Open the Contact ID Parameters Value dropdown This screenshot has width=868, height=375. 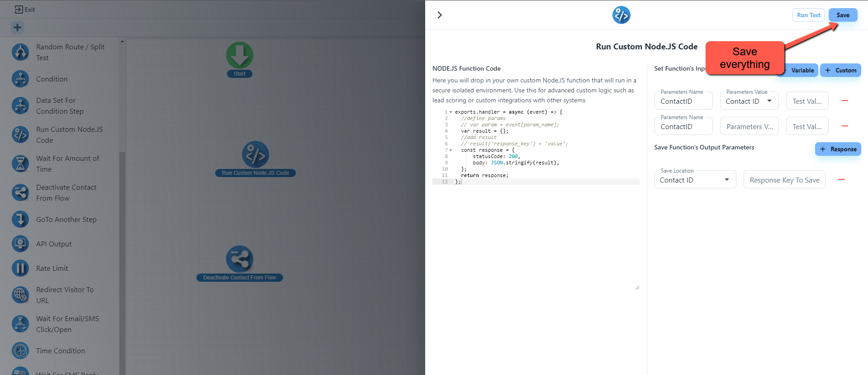[749, 101]
